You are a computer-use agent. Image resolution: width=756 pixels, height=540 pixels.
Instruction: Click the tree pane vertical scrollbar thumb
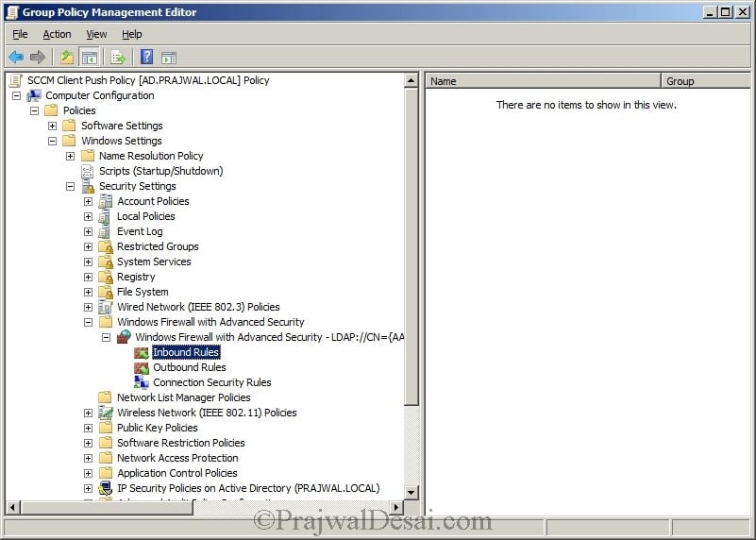tap(411, 246)
